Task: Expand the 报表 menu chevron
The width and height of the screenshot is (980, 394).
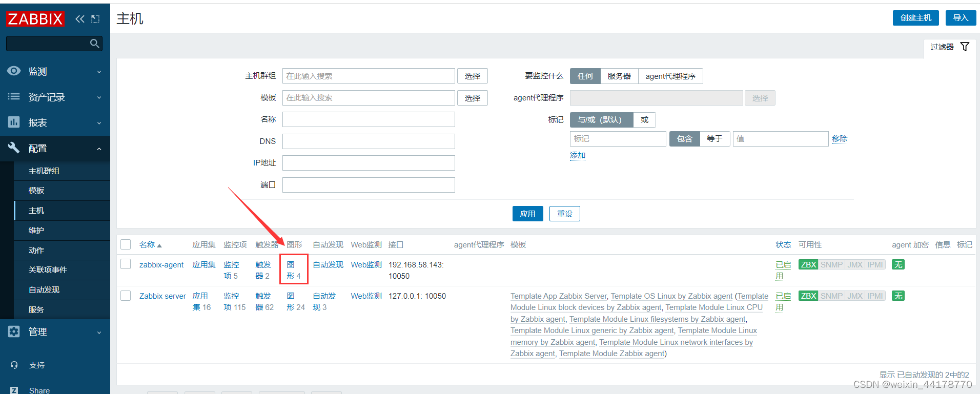Action: (x=99, y=123)
